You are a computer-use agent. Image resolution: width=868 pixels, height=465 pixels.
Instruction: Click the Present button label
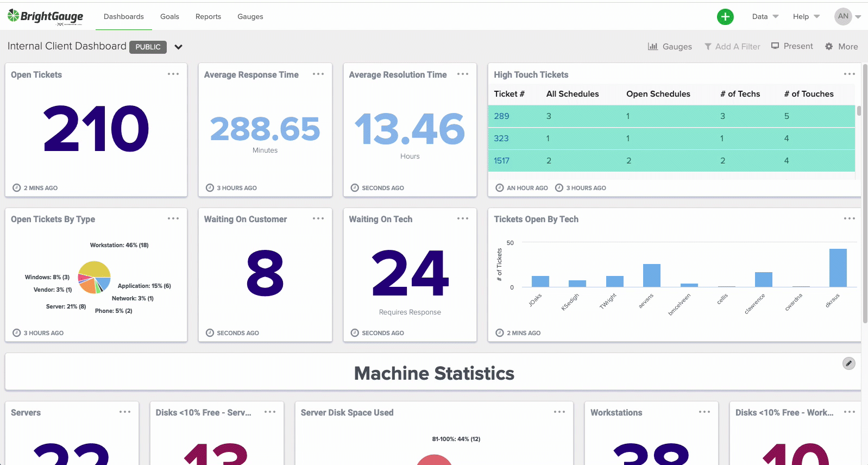(x=798, y=46)
